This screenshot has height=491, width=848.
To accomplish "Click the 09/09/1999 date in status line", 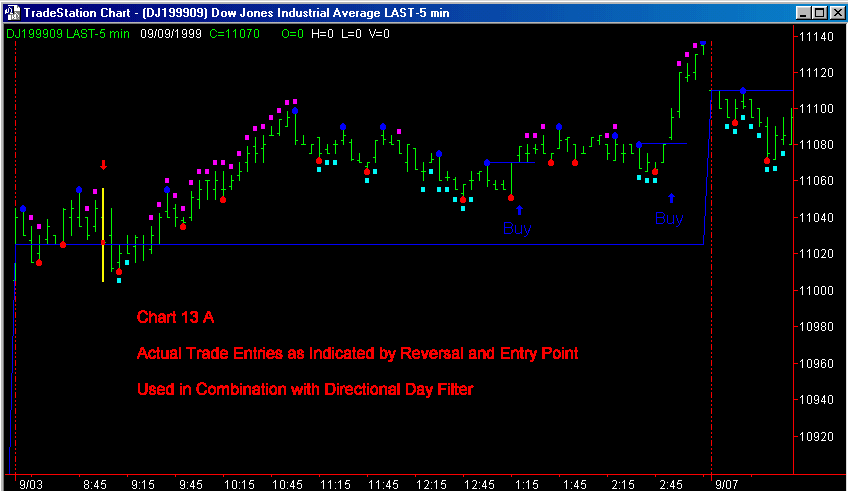I will click(x=171, y=34).
